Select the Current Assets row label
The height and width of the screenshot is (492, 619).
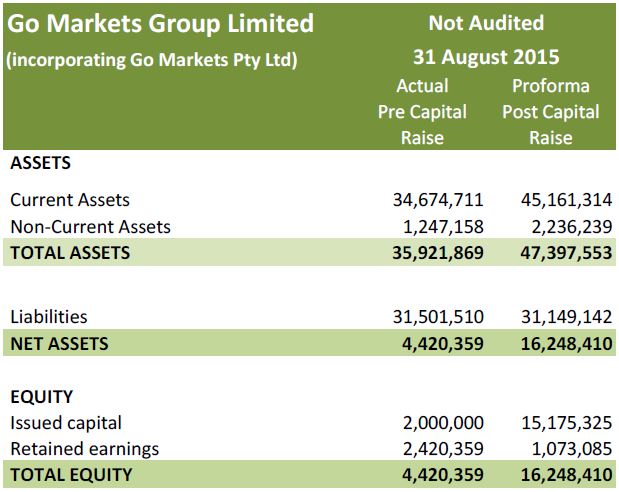69,200
